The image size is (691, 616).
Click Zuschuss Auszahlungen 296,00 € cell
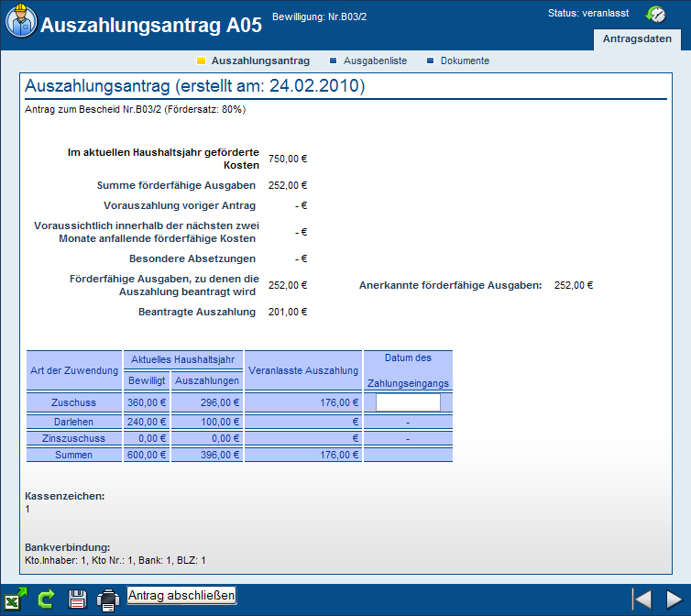pyautogui.click(x=207, y=402)
